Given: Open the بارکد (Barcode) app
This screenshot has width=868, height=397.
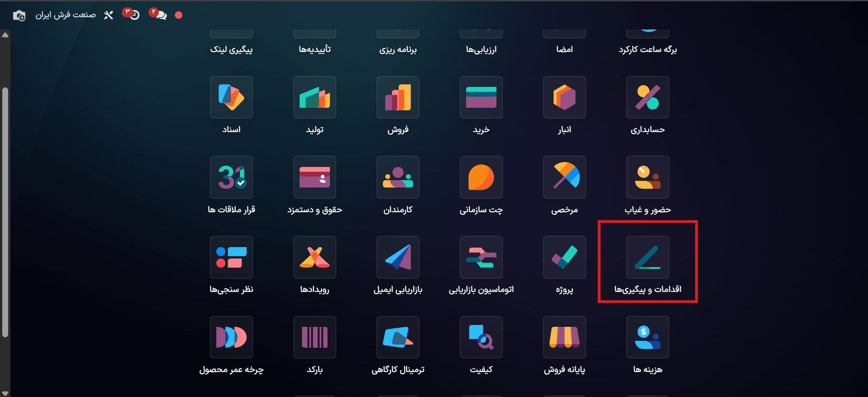Looking at the screenshot, I should coord(315,337).
